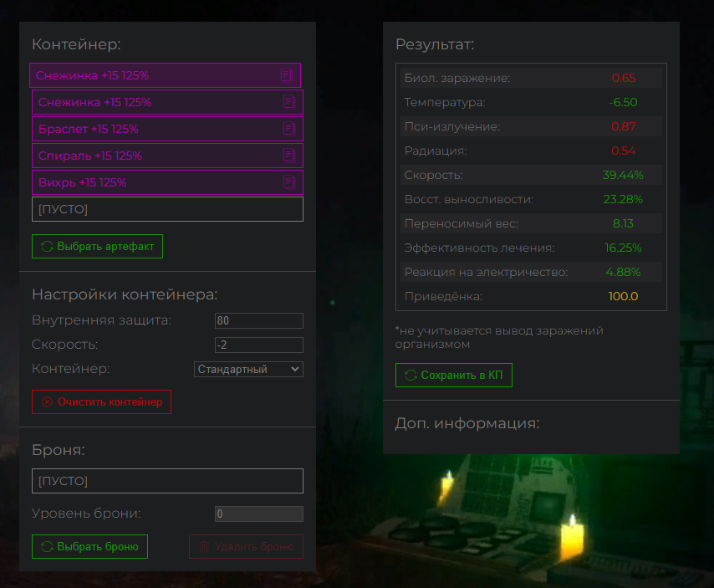Click the Биол. заражение label
Image resolution: width=714 pixels, height=588 pixels.
click(457, 78)
